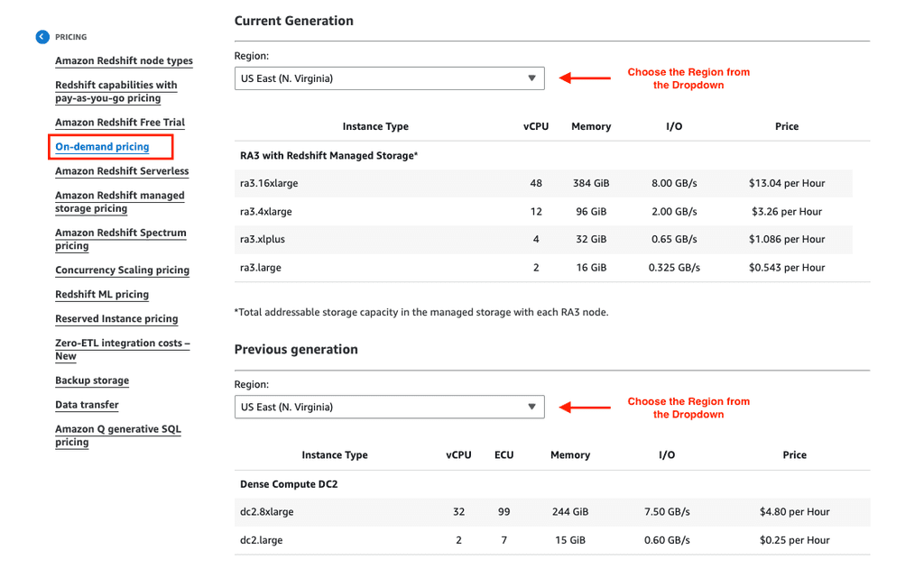Screen dimensions: 924x568
Task: Select the ra3.16xlarge row in the pricing table
Action: click(x=552, y=183)
